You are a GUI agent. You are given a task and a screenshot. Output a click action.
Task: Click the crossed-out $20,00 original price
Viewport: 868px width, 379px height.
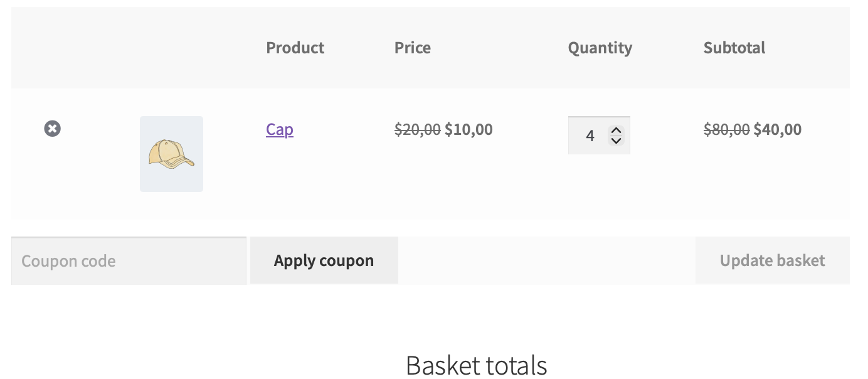click(418, 130)
